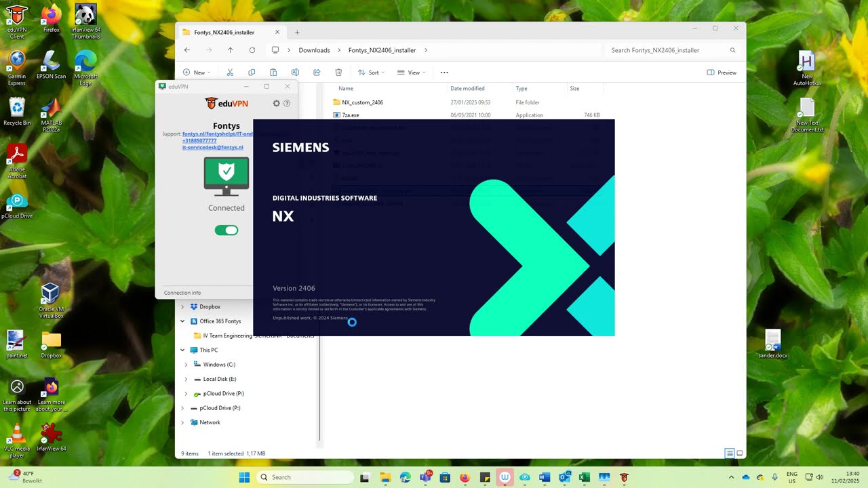Click Windows Start button
This screenshot has width=868, height=488.
[245, 477]
